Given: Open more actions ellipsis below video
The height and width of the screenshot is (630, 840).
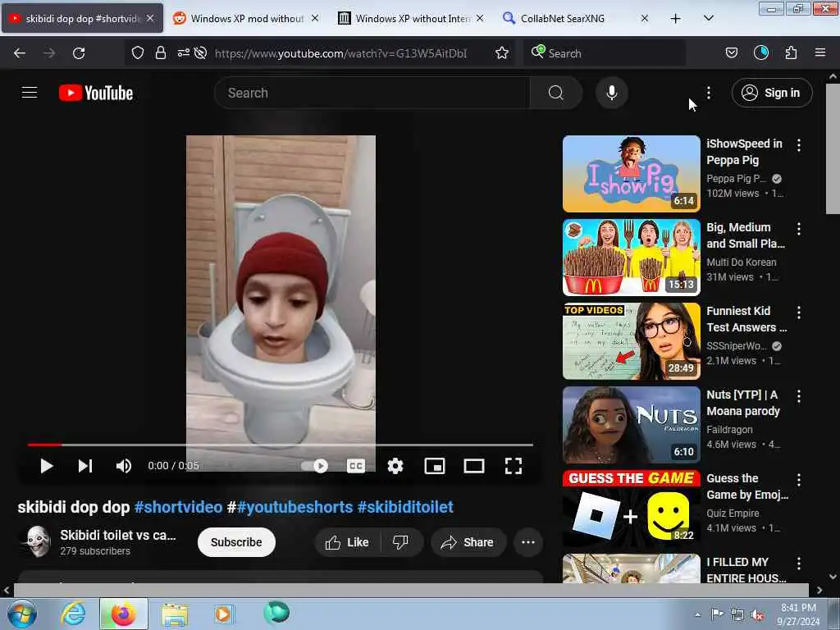Looking at the screenshot, I should [528, 542].
